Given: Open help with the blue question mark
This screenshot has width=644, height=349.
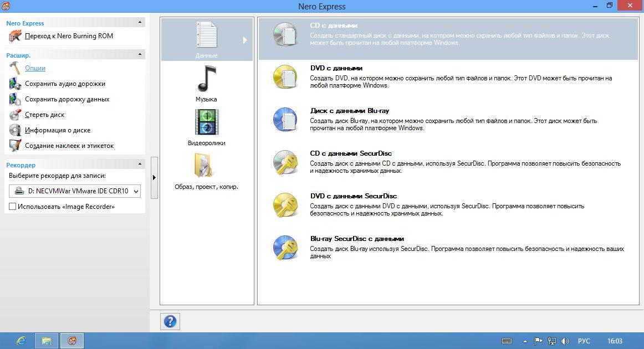Looking at the screenshot, I should pos(170,321).
